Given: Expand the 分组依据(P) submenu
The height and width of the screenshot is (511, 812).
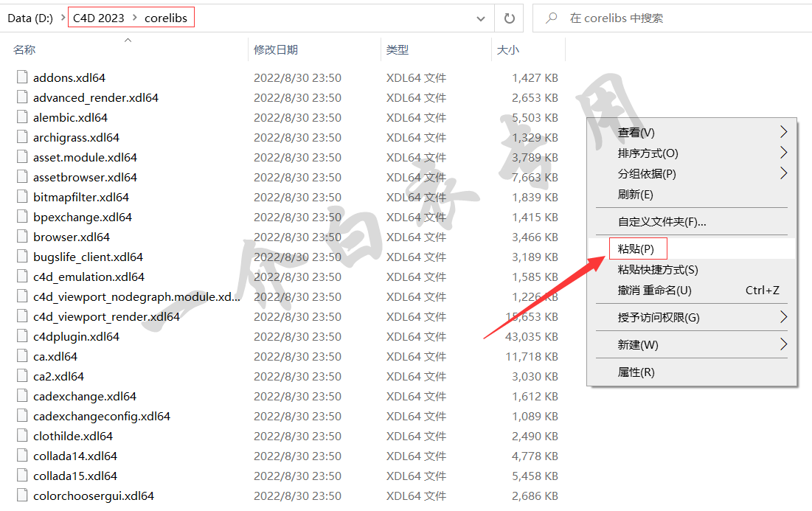Looking at the screenshot, I should point(783,173).
